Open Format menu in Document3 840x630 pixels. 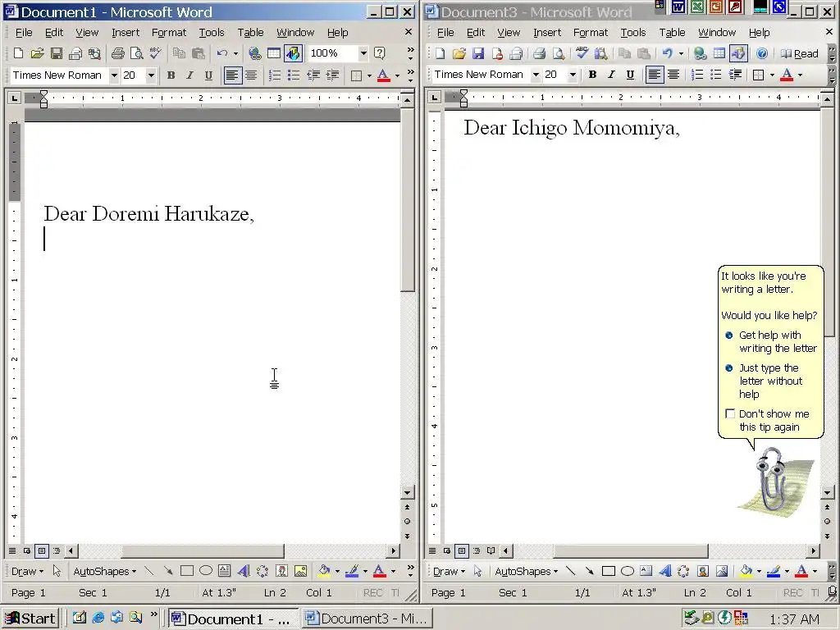(591, 33)
